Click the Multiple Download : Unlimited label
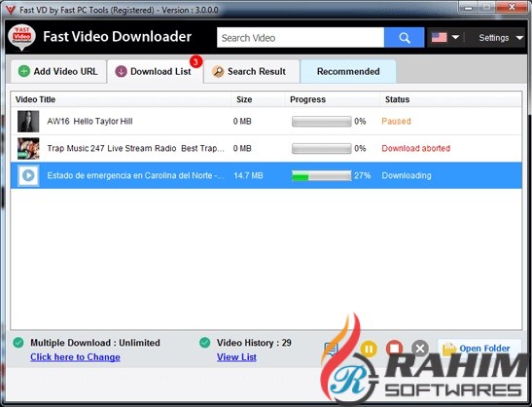532x407 pixels. pyautogui.click(x=95, y=343)
